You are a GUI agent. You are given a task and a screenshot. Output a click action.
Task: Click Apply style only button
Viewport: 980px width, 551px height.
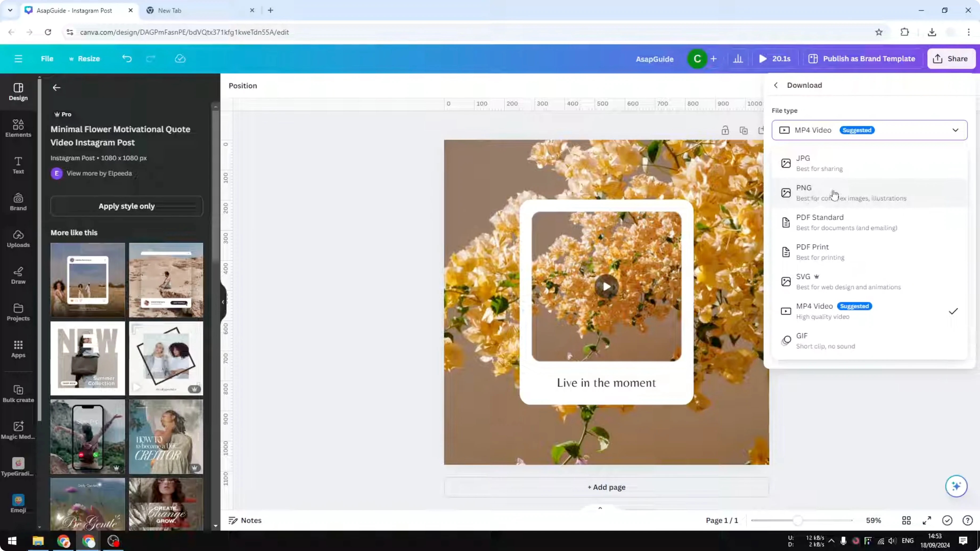pyautogui.click(x=127, y=206)
